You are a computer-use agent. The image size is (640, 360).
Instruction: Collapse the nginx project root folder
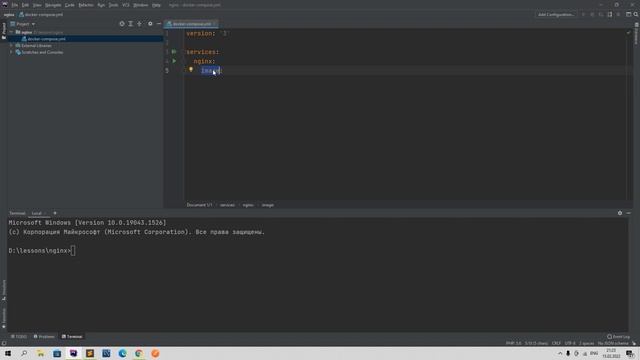tap(11, 32)
